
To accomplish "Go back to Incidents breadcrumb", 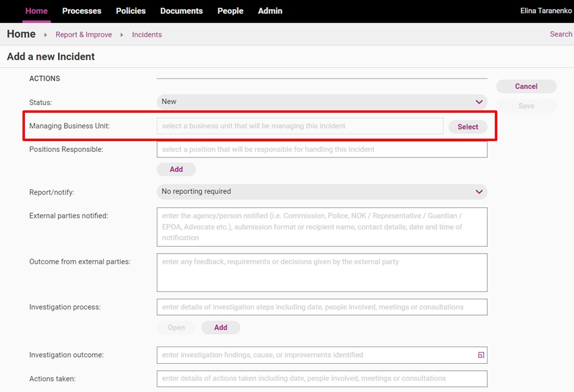I will [x=147, y=34].
